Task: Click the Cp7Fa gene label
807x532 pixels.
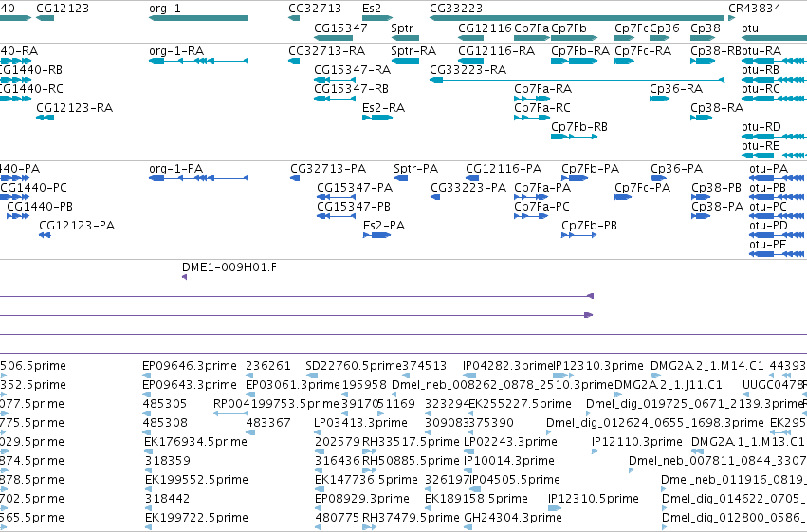Action: point(532,28)
